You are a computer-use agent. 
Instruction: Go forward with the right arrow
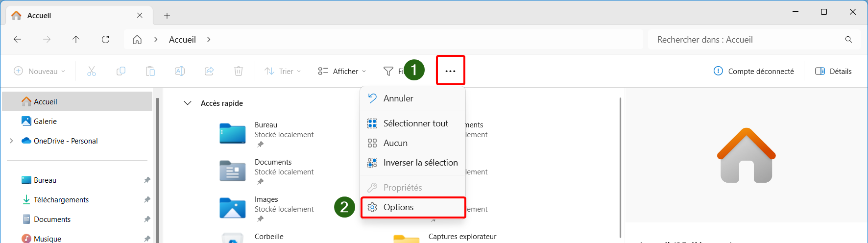(x=47, y=39)
